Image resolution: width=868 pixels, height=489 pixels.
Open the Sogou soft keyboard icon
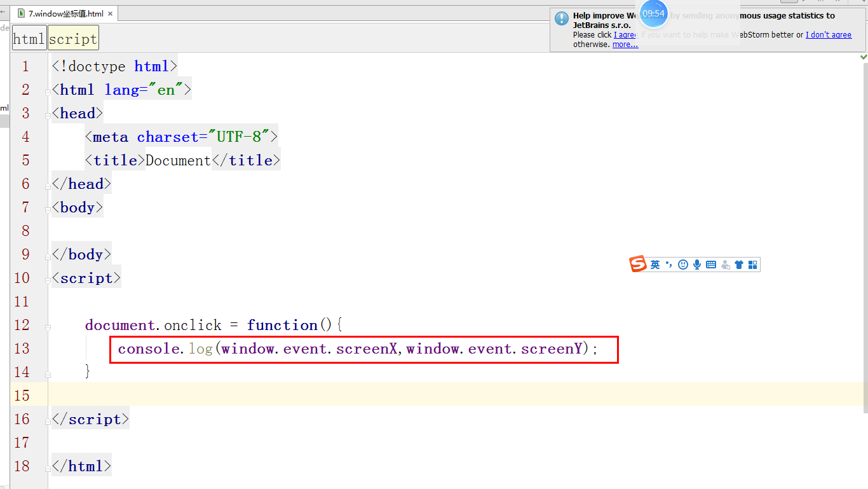tap(711, 265)
